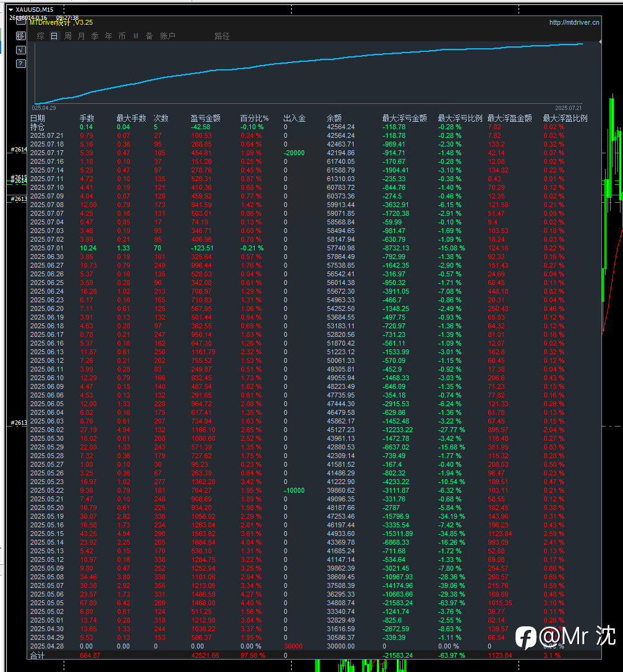
Task: Click the 最大浮盈金额 column header
Action: coord(509,118)
